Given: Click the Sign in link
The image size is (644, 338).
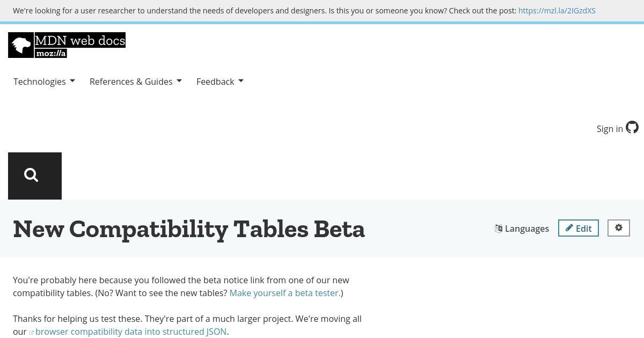Looking at the screenshot, I should tap(610, 129).
